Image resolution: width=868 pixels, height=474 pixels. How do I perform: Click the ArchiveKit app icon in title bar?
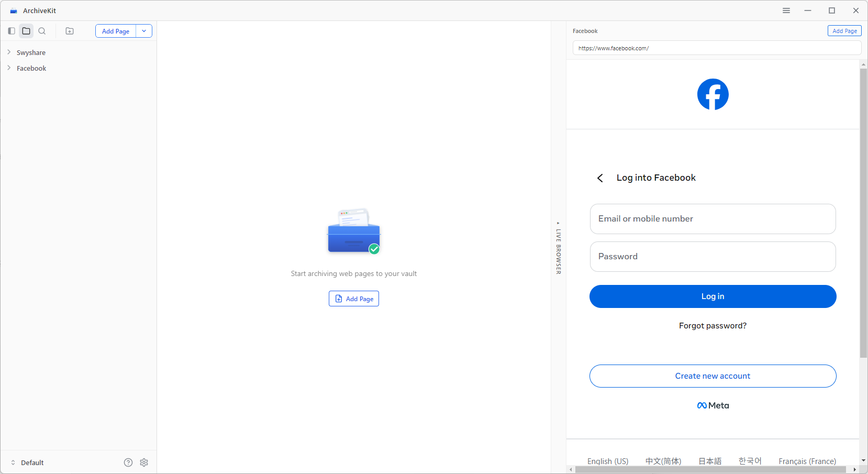tap(14, 10)
